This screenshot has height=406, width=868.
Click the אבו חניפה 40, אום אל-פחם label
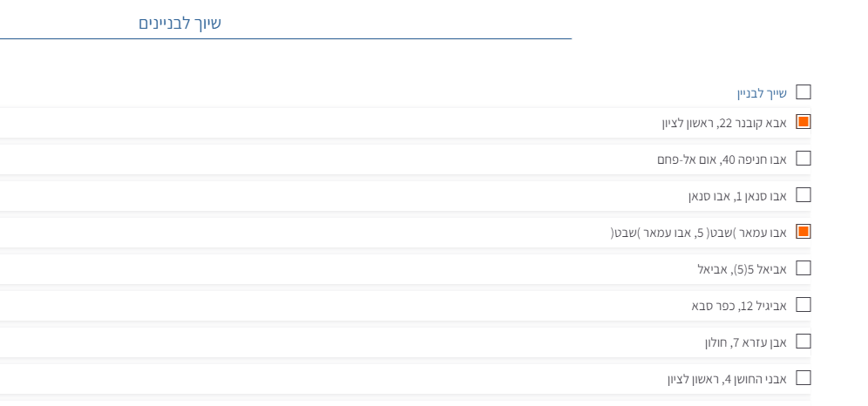coord(722,159)
